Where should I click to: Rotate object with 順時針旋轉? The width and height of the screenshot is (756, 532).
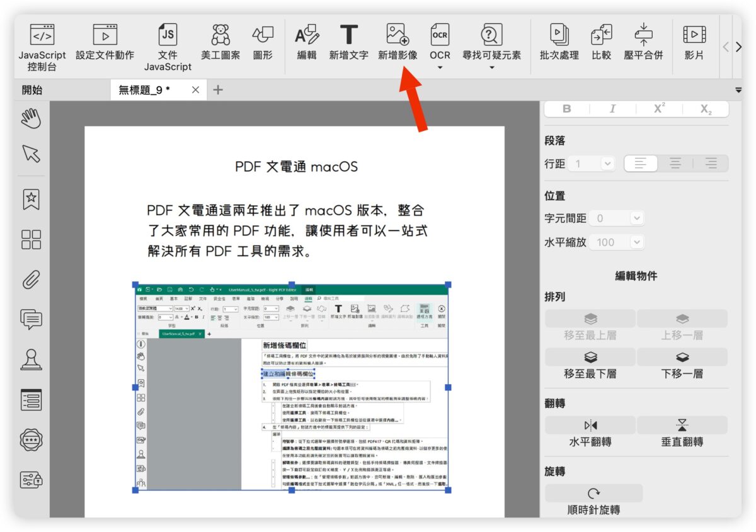[593, 501]
